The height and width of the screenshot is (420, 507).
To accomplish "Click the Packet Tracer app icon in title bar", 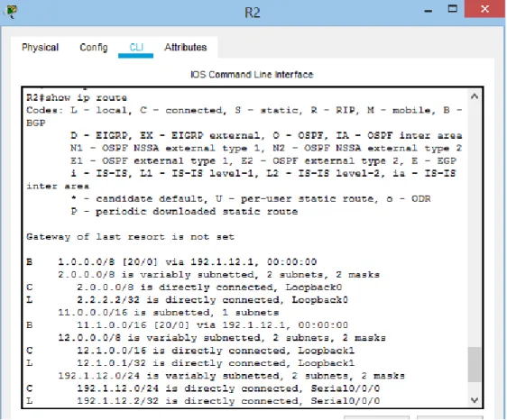I will coord(12,12).
